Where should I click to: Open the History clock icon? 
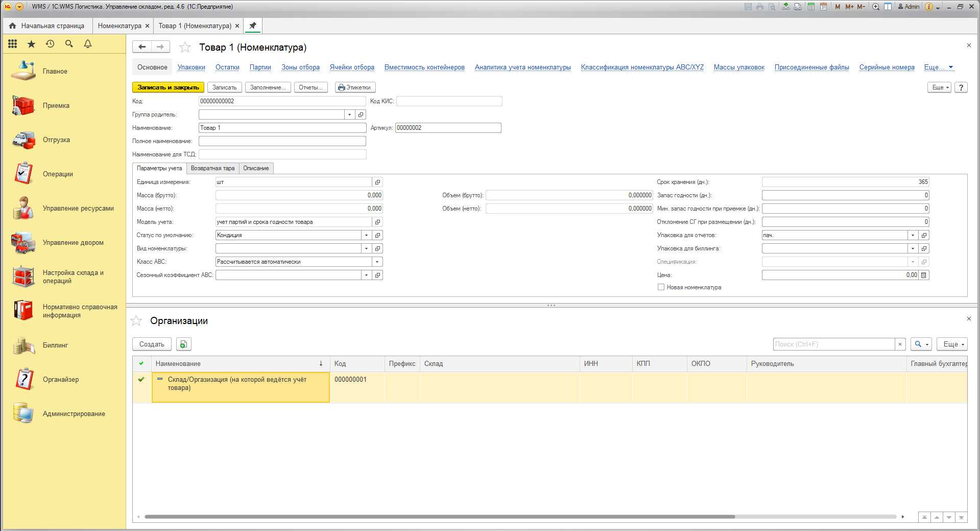[x=50, y=44]
